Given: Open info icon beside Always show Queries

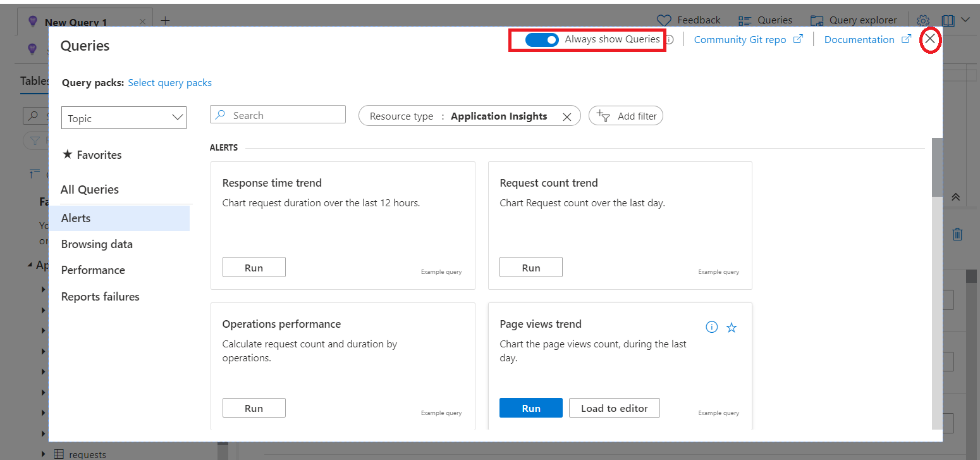Looking at the screenshot, I should (670, 40).
